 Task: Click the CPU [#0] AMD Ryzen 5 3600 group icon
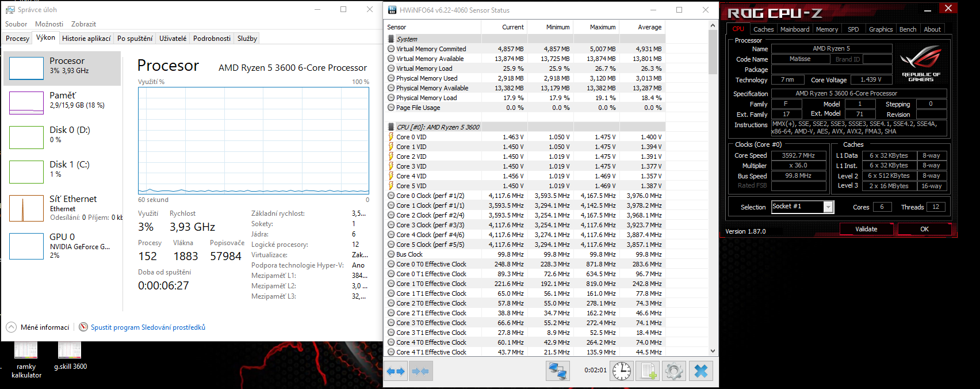[x=391, y=127]
